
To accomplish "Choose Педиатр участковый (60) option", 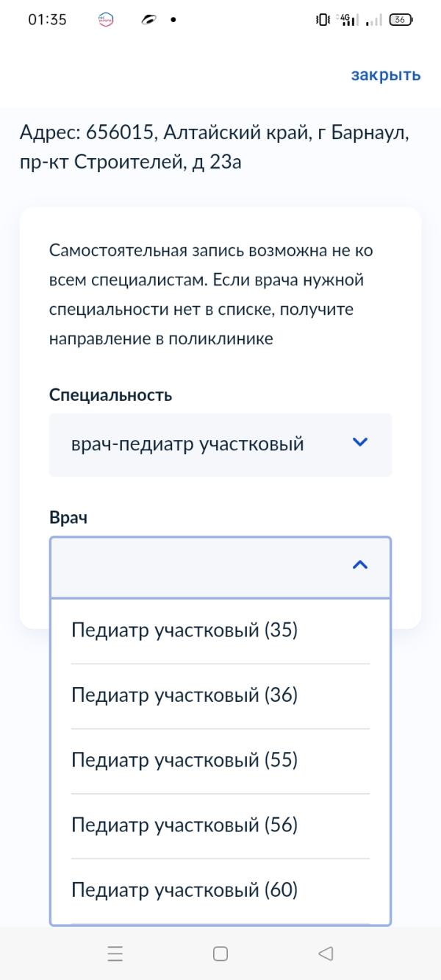I will pos(184,890).
